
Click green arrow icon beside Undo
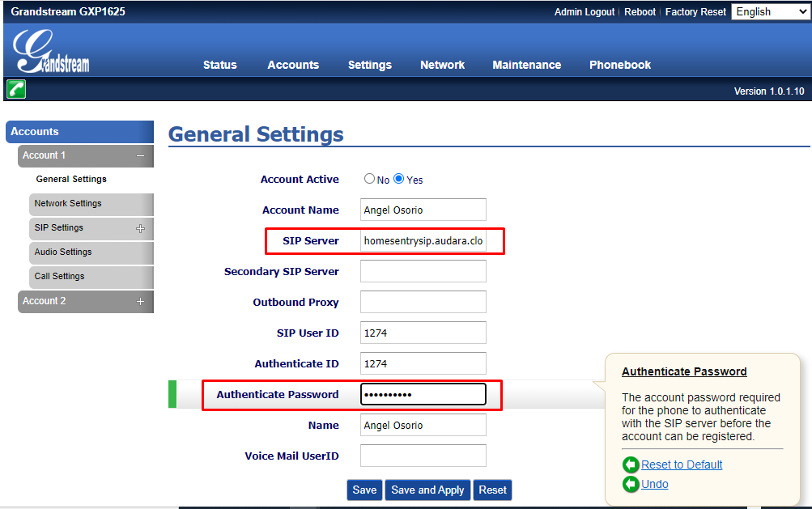point(630,484)
